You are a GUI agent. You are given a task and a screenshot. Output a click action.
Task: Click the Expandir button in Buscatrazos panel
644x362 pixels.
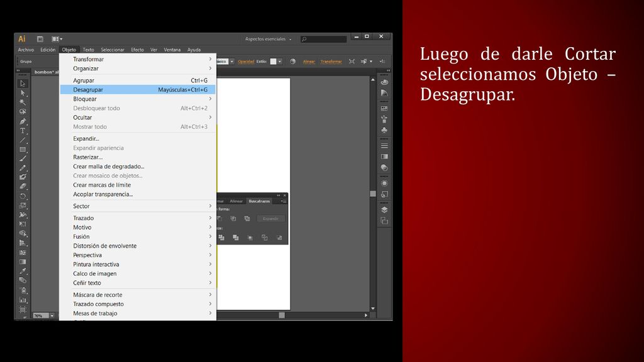click(x=270, y=218)
